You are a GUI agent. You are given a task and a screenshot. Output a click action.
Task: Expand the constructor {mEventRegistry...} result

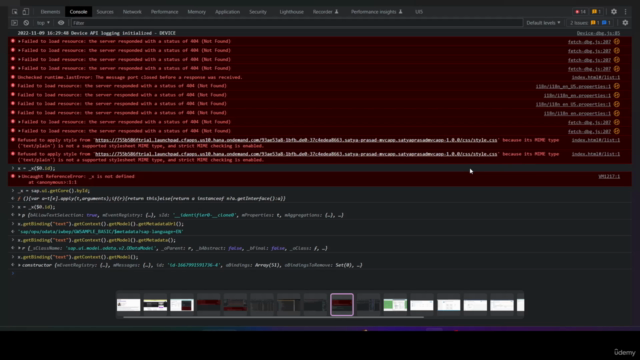point(19,265)
